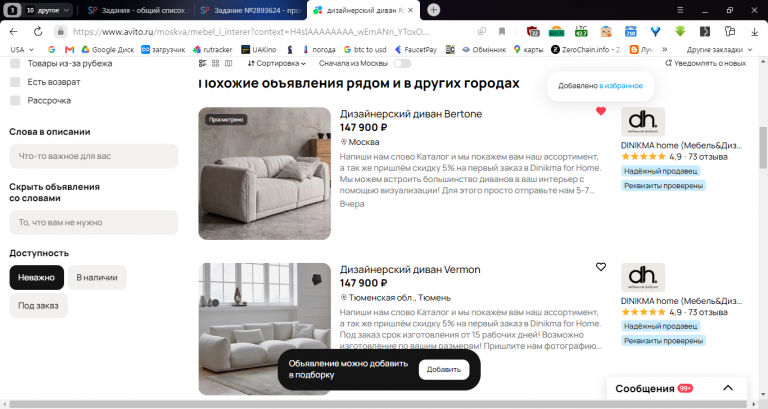Open the browser downloads icon
This screenshot has width=768, height=409.
pos(754,31)
